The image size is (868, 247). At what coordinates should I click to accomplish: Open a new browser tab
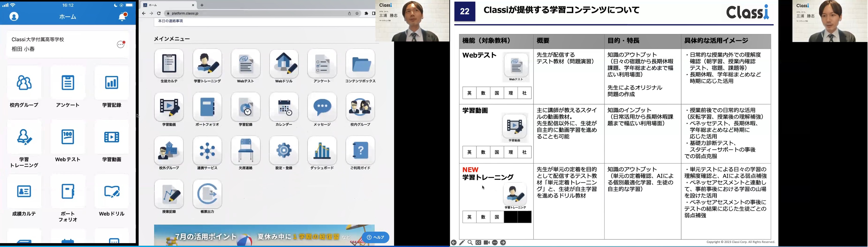(202, 5)
